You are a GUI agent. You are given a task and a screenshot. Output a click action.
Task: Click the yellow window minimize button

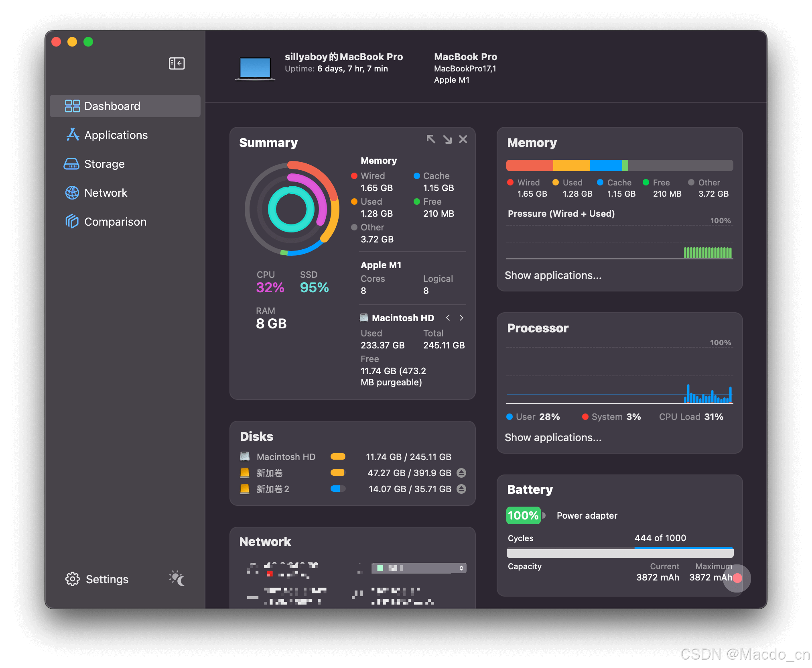(x=72, y=42)
